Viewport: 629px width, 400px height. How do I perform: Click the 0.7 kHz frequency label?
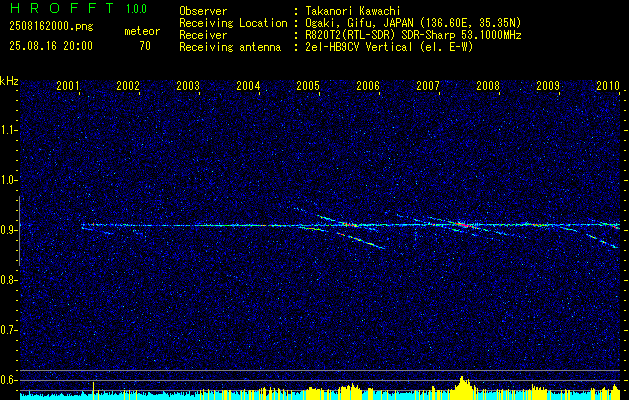click(x=9, y=330)
